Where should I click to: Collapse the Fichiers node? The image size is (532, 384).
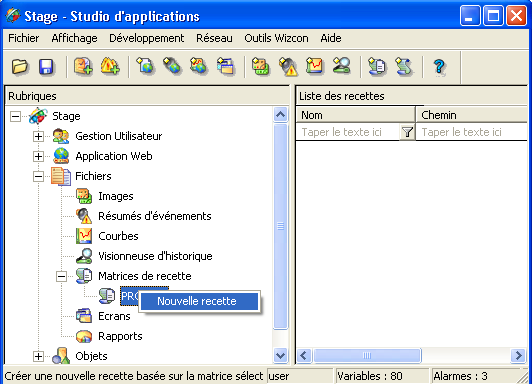(x=38, y=176)
